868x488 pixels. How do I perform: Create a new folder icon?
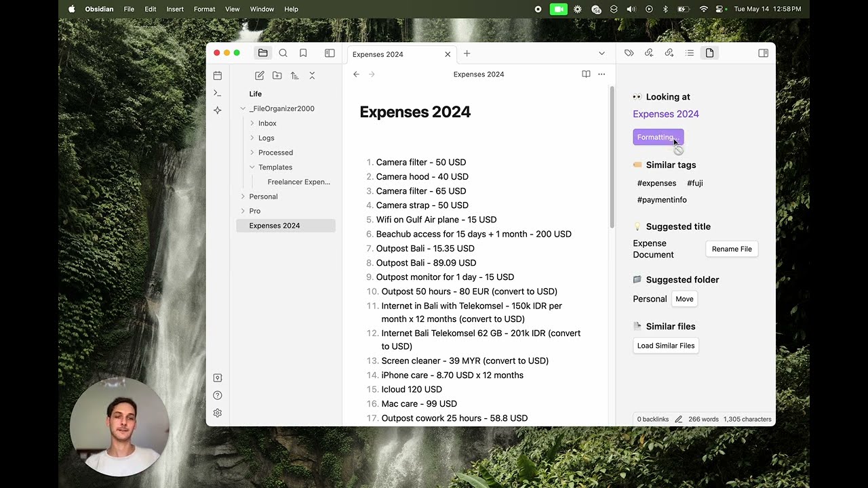pos(277,75)
